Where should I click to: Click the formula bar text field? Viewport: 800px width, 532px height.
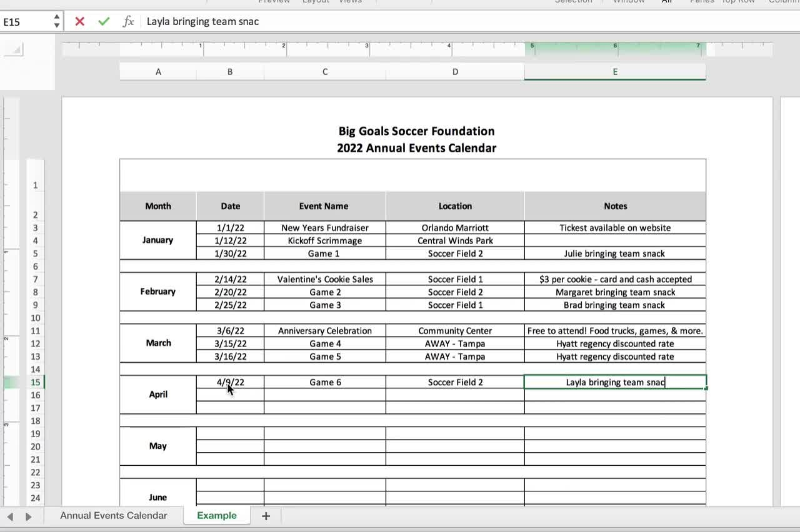(469, 21)
